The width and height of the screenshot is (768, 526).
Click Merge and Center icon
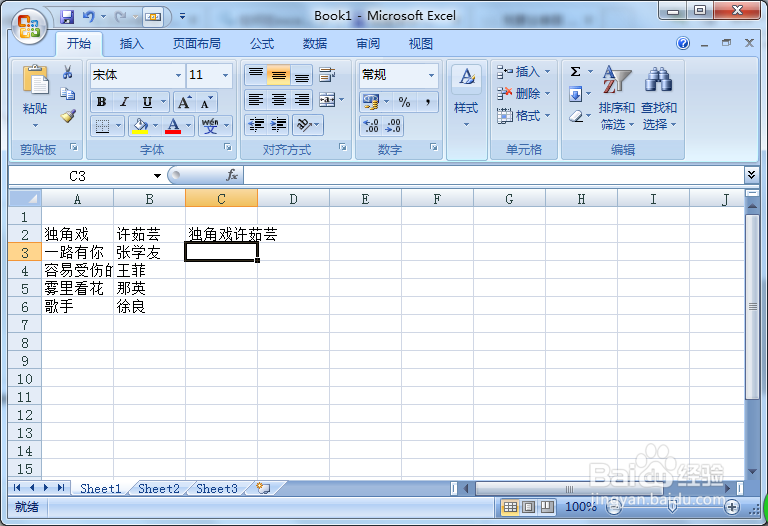pyautogui.click(x=327, y=100)
